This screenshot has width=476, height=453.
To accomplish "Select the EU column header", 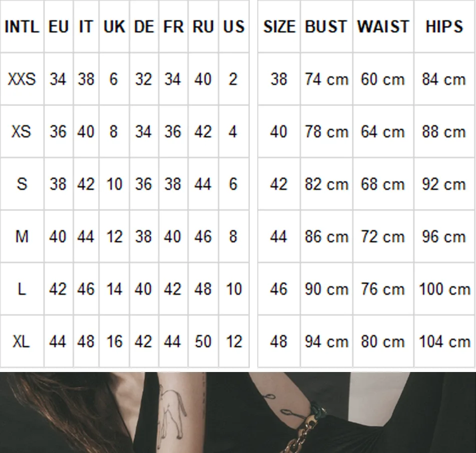I will coord(58,27).
